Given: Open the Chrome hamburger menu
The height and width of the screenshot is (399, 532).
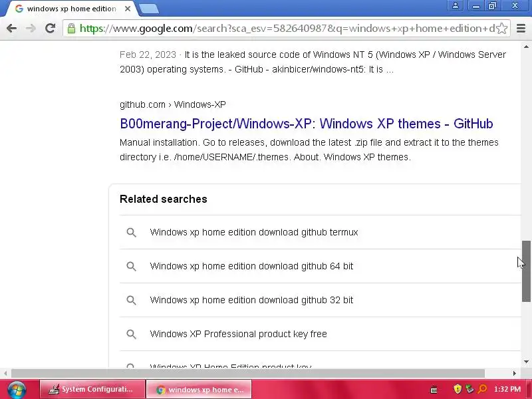Looking at the screenshot, I should pos(521,28).
